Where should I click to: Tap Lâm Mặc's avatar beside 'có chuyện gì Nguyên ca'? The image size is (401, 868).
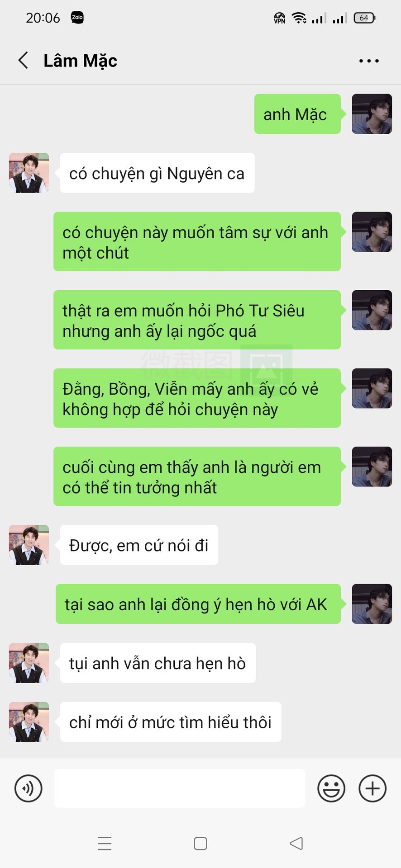[29, 173]
